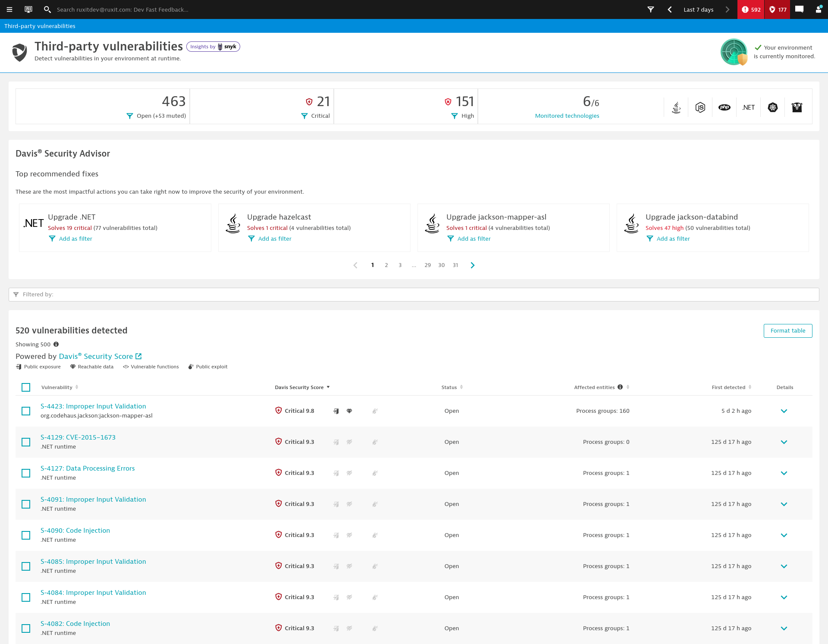Filter by Open vulnerabilities funnel icon

(130, 116)
